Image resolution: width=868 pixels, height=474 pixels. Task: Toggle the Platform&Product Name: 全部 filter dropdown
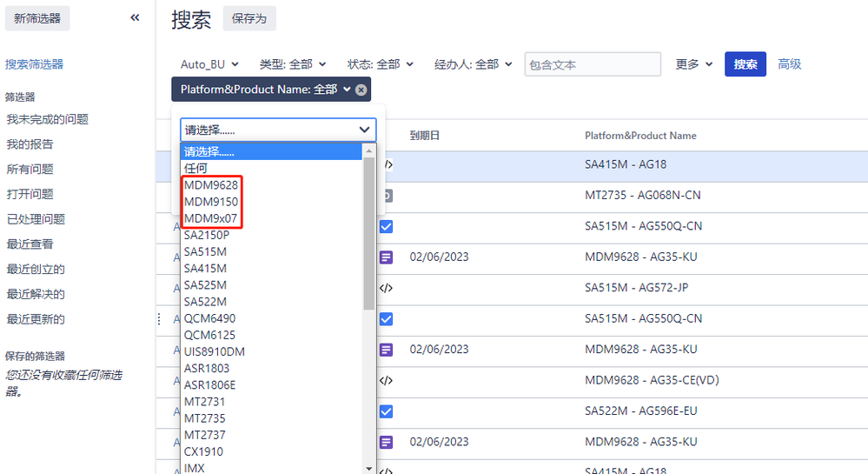pyautogui.click(x=265, y=90)
